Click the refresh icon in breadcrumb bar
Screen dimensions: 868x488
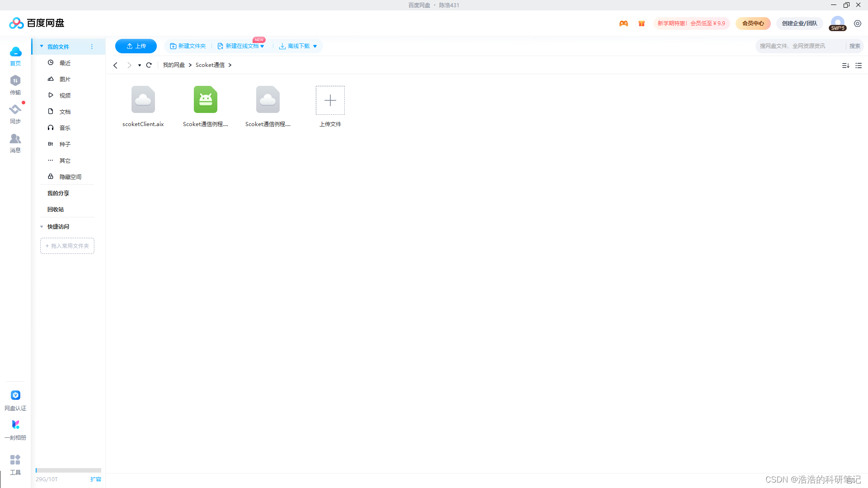click(x=149, y=65)
